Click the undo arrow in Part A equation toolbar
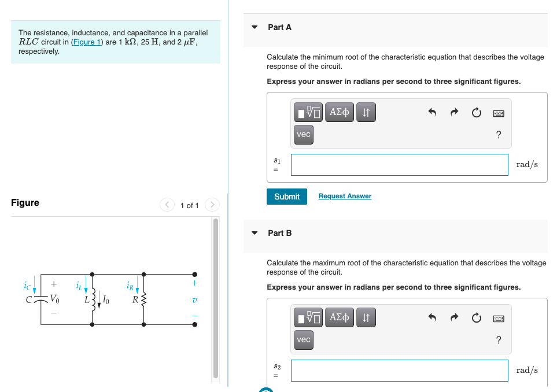 pyautogui.click(x=431, y=112)
